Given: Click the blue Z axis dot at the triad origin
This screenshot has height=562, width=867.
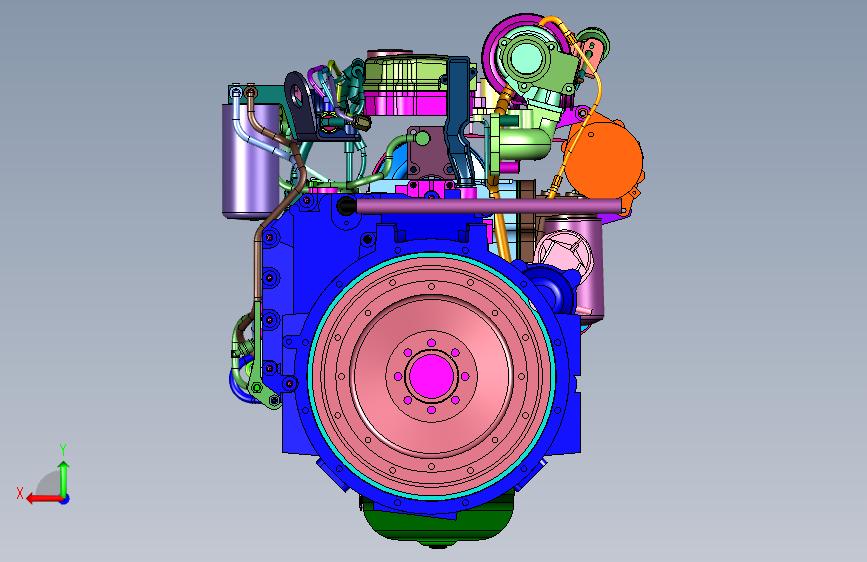Looking at the screenshot, I should (65, 499).
